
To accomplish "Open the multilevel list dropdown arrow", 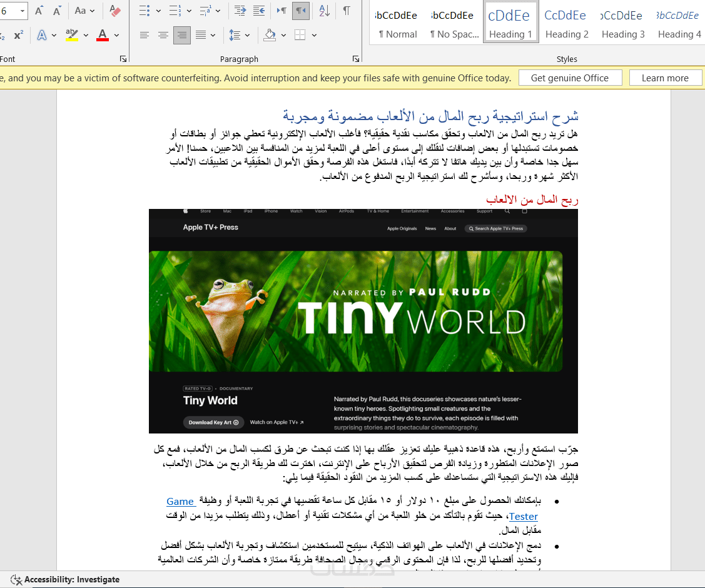I will pos(218,11).
